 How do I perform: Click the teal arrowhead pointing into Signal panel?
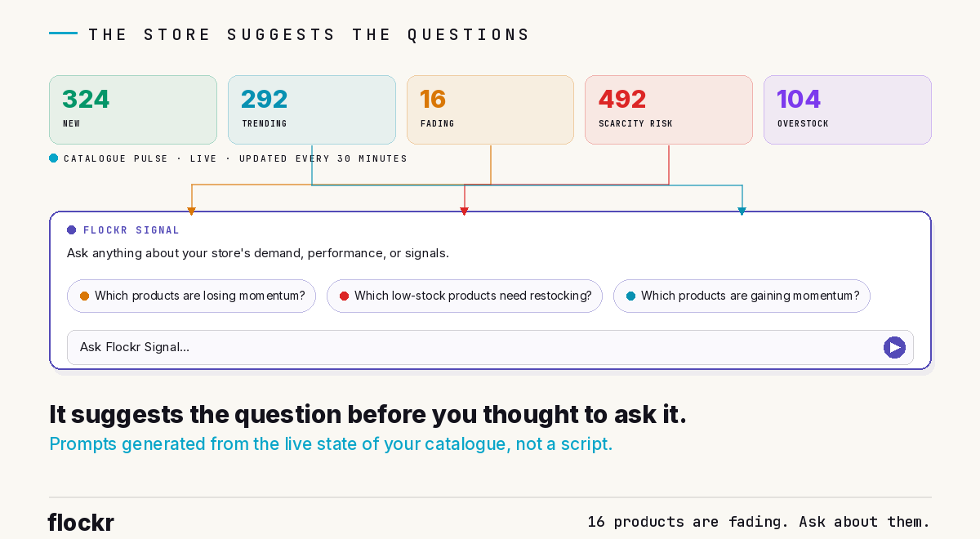tap(742, 212)
